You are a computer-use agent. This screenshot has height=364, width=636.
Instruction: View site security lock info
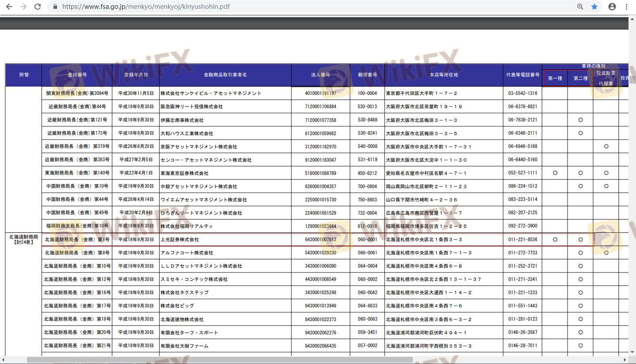(x=55, y=7)
